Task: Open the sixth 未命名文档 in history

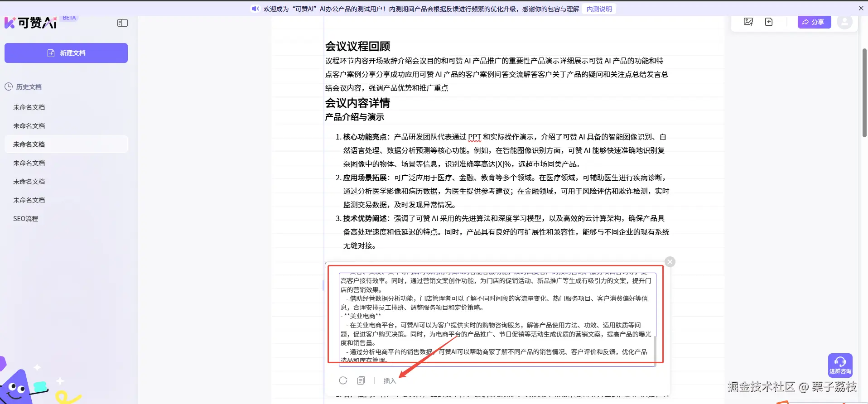Action: [29, 200]
